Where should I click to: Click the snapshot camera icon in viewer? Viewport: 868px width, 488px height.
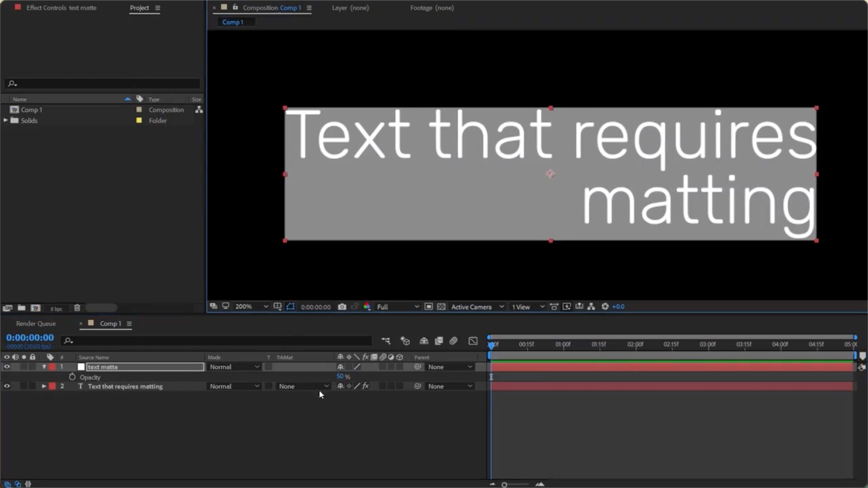tap(342, 307)
